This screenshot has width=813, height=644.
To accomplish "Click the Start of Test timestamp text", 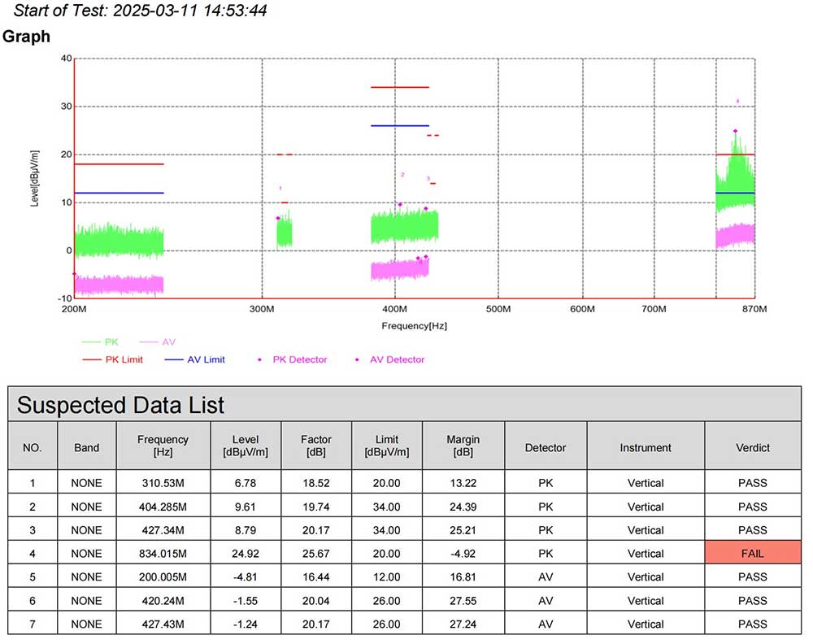I will 141,11.
